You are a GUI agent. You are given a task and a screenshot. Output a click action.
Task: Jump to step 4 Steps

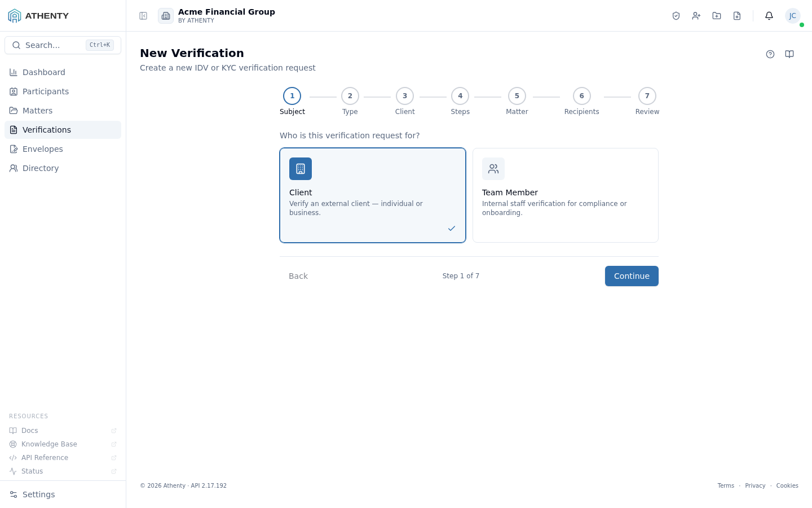click(x=460, y=102)
